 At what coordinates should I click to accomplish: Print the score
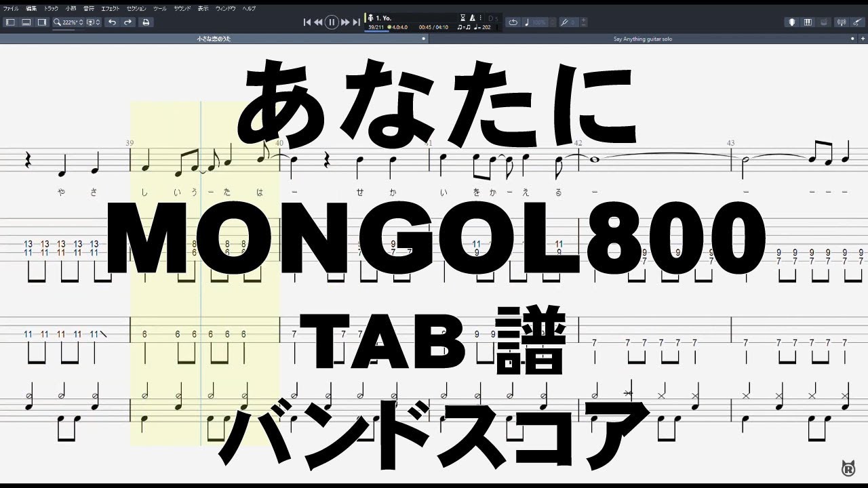tap(146, 22)
